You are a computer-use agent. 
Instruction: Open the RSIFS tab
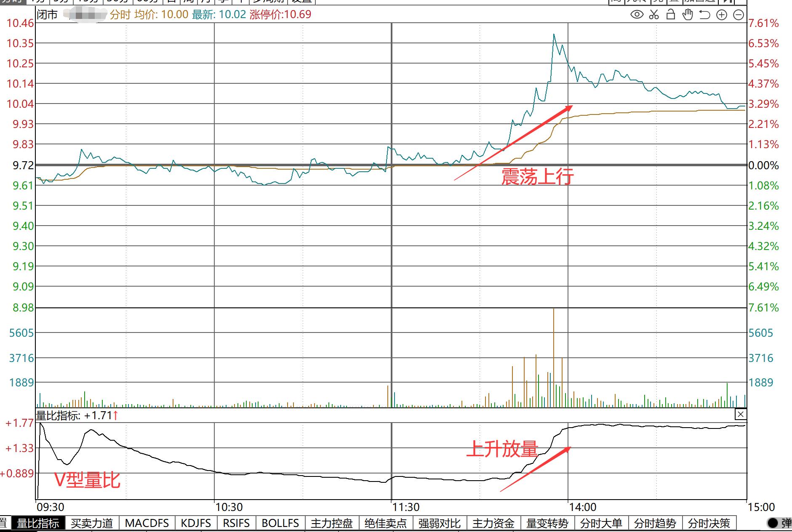pyautogui.click(x=236, y=523)
